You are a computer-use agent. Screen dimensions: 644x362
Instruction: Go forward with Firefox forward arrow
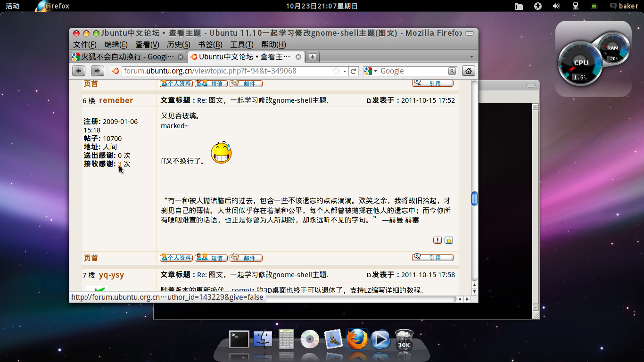pos(97,71)
